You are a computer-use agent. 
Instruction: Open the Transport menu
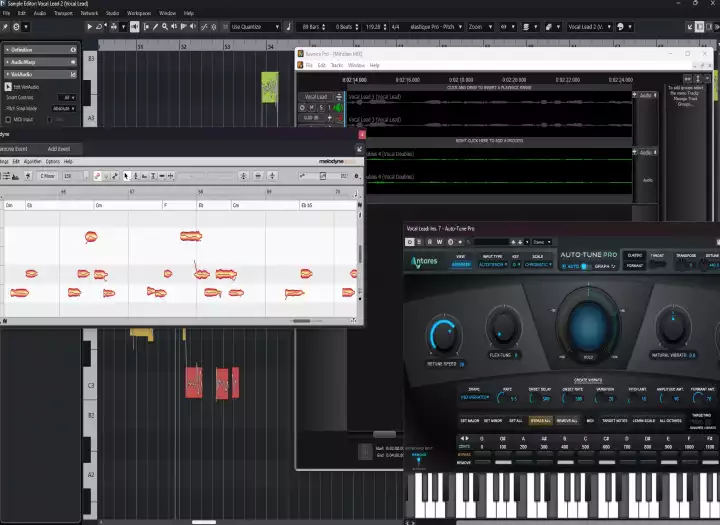[x=62, y=13]
